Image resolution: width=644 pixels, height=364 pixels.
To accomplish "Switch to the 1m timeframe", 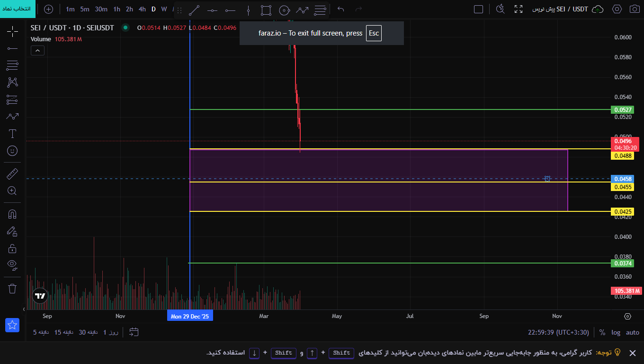I will click(x=70, y=9).
